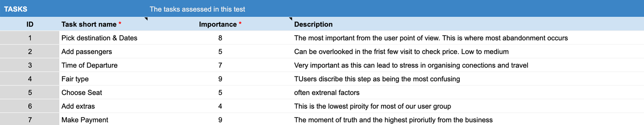Select the 'moment of truth' description cell

point(468,120)
